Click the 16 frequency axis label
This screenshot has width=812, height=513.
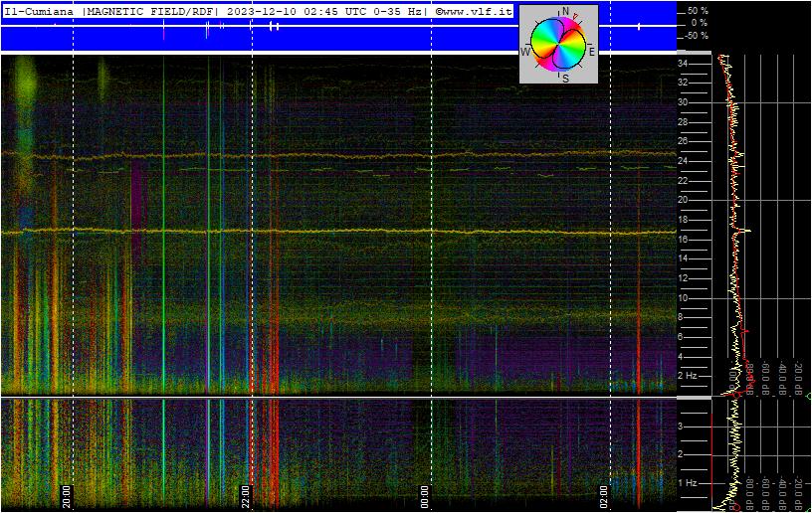point(683,239)
